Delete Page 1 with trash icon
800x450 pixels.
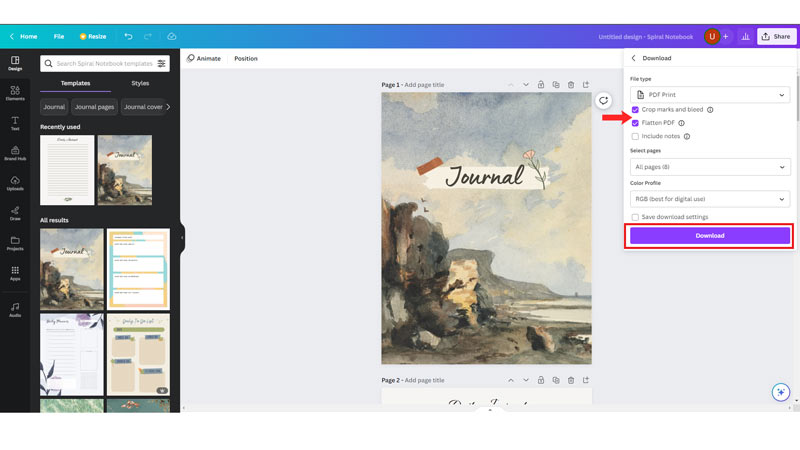point(571,85)
